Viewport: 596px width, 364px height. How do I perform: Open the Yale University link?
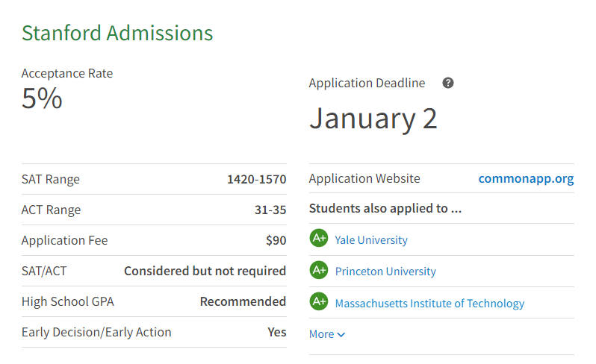(371, 240)
